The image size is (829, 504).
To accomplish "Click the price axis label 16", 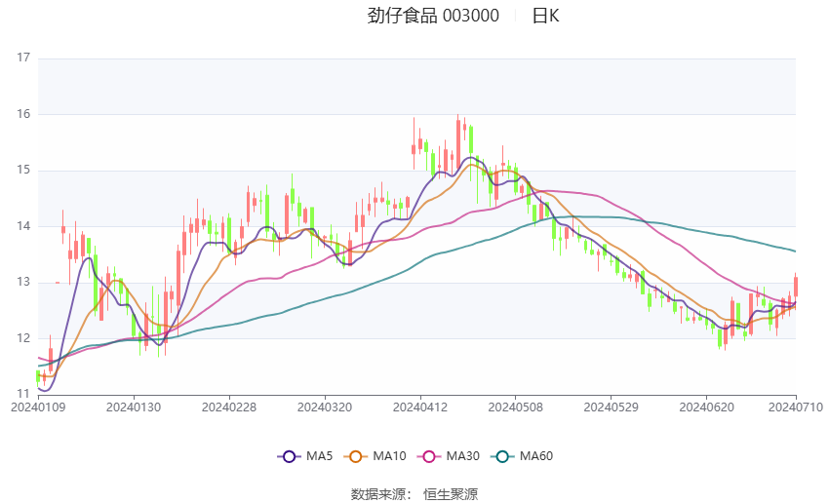I will pos(23,114).
